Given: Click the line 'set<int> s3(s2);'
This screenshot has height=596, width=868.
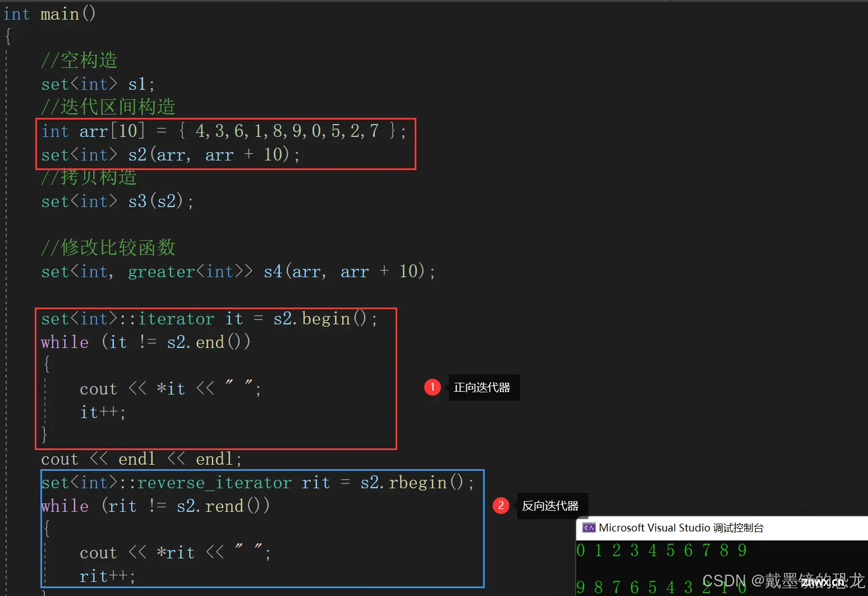Looking at the screenshot, I should click(117, 201).
